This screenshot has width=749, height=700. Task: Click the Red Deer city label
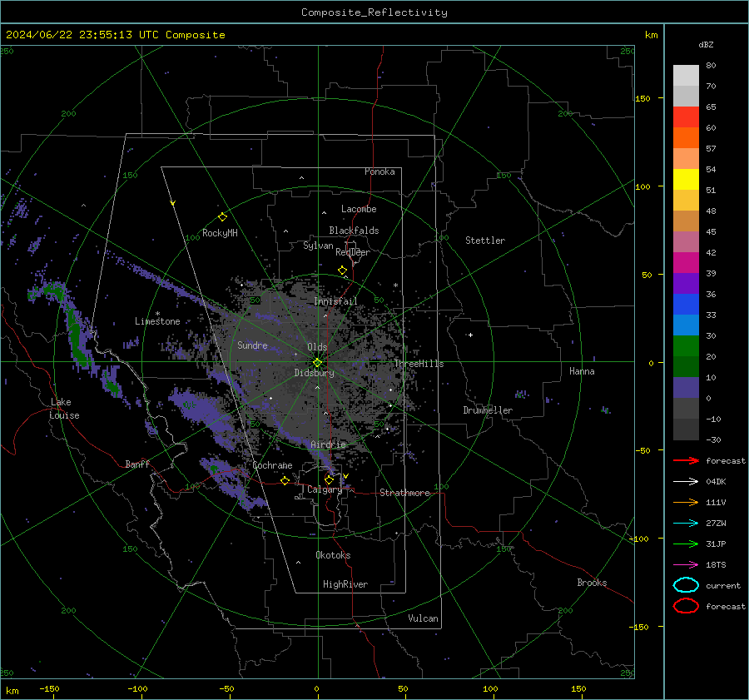pos(353,252)
